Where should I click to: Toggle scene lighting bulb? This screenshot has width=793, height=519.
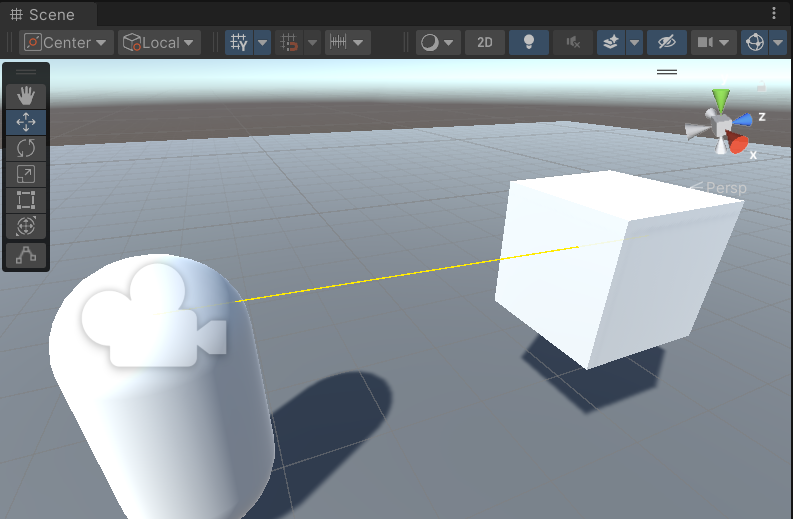tap(528, 42)
